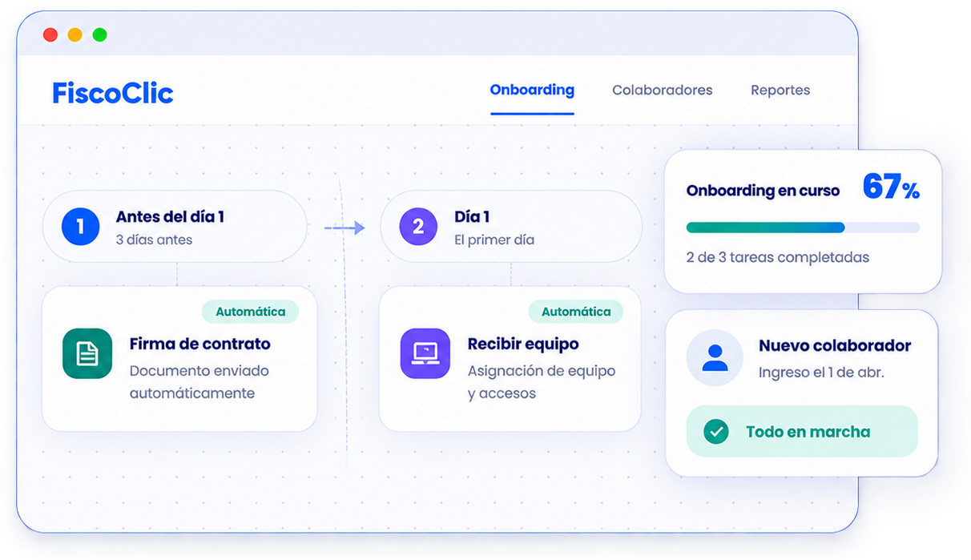Image resolution: width=971 pixels, height=560 pixels.
Task: Select the Antes del día 1 step
Action: [175, 227]
